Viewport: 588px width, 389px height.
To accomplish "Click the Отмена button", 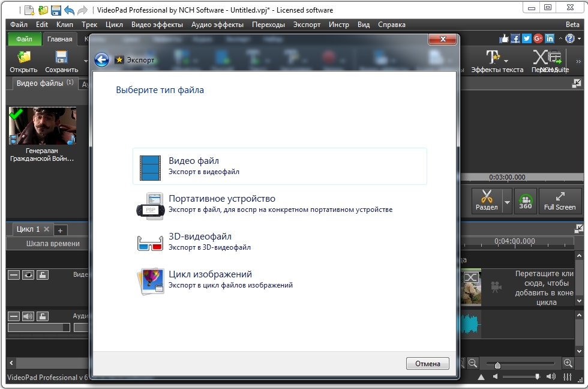I will click(427, 364).
